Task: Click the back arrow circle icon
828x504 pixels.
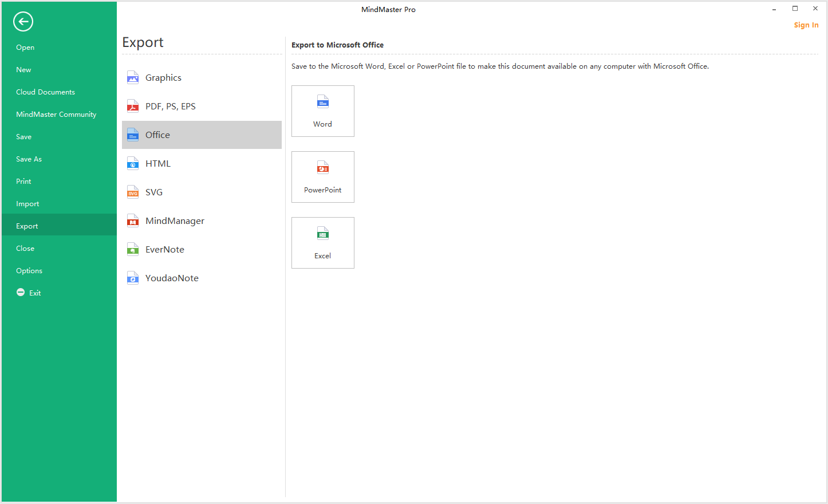Action: (23, 22)
